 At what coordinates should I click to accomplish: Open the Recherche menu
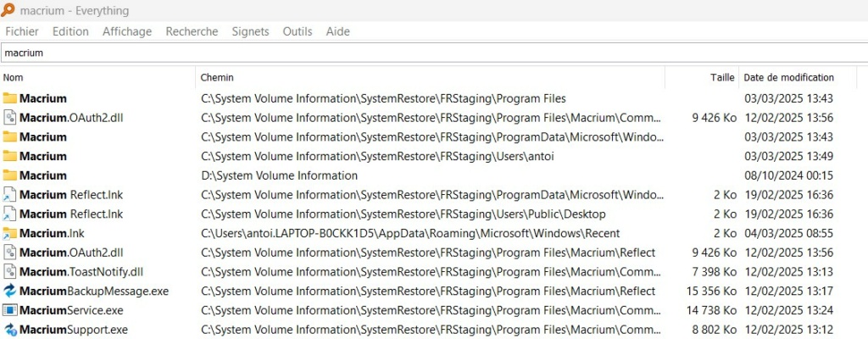click(192, 31)
